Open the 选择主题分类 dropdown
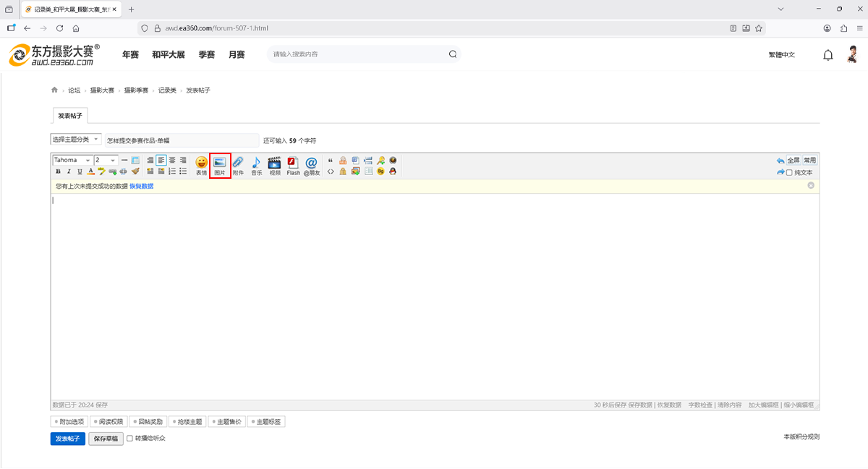This screenshot has height=469, width=868. point(76,139)
